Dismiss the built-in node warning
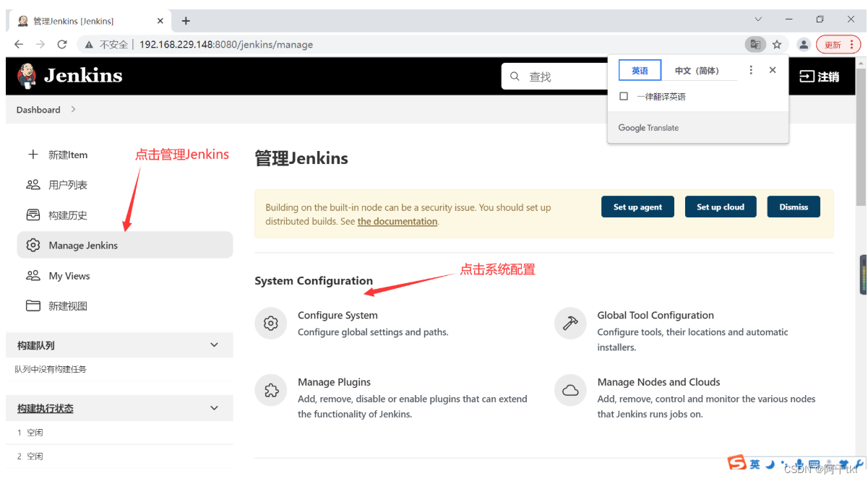Screen dimensions: 868x481 tap(794, 207)
